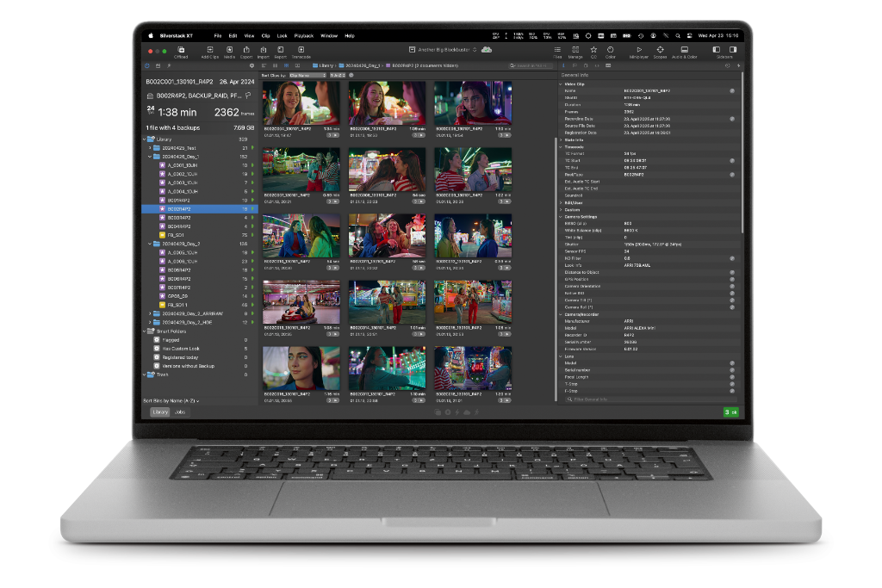Switch to the QC star view
This screenshot has width=882, height=588.
(593, 52)
